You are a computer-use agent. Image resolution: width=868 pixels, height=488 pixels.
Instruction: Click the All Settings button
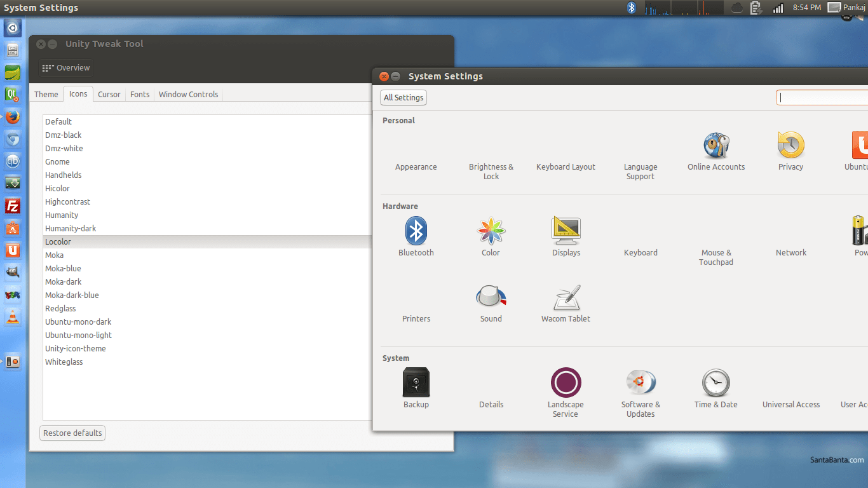pos(403,97)
